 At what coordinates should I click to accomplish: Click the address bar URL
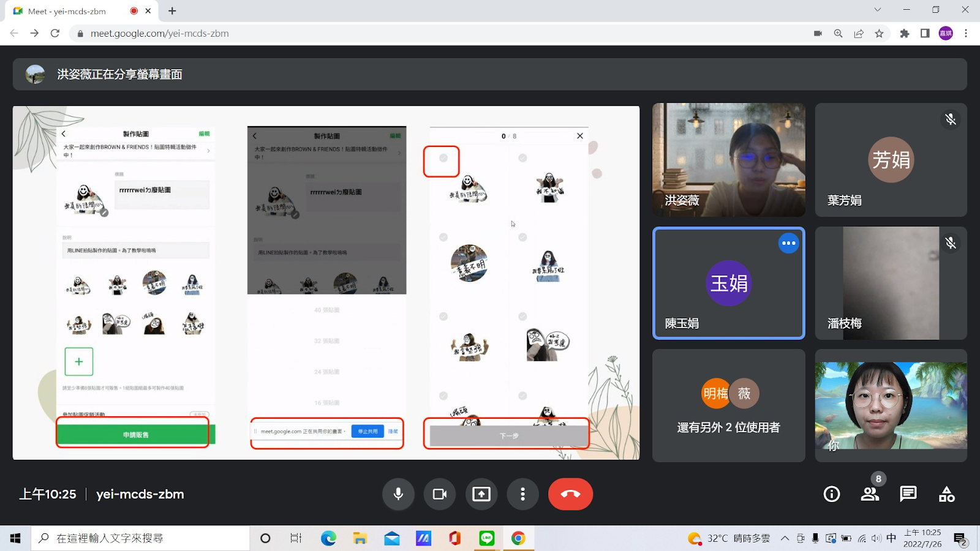[x=160, y=33]
